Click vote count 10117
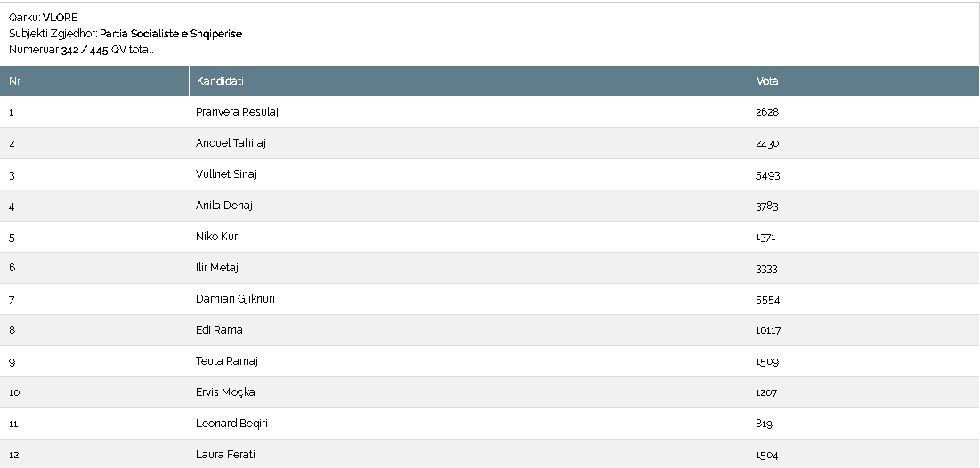Image resolution: width=980 pixels, height=468 pixels. coord(768,331)
